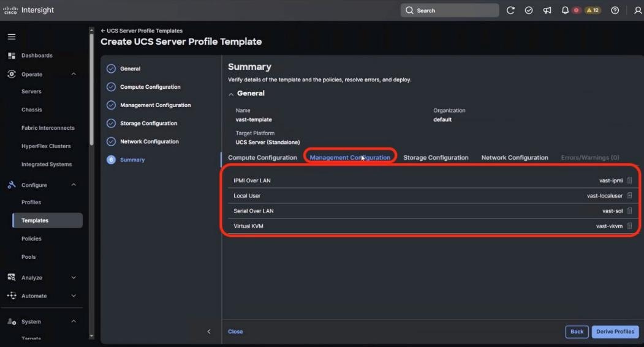Click the vast-localuser policy details icon
The height and width of the screenshot is (347, 644).
click(629, 196)
